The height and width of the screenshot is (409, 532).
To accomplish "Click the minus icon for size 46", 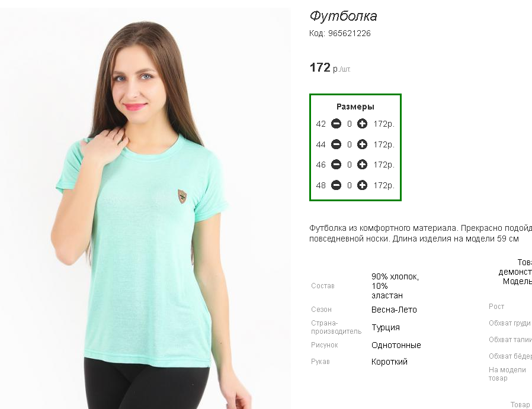I will (336, 165).
